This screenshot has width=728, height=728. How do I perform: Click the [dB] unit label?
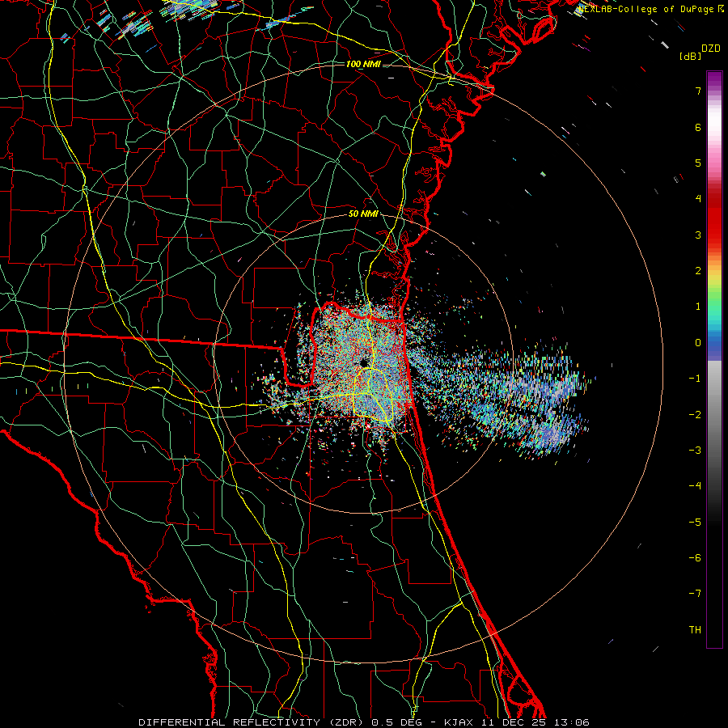coord(691,56)
